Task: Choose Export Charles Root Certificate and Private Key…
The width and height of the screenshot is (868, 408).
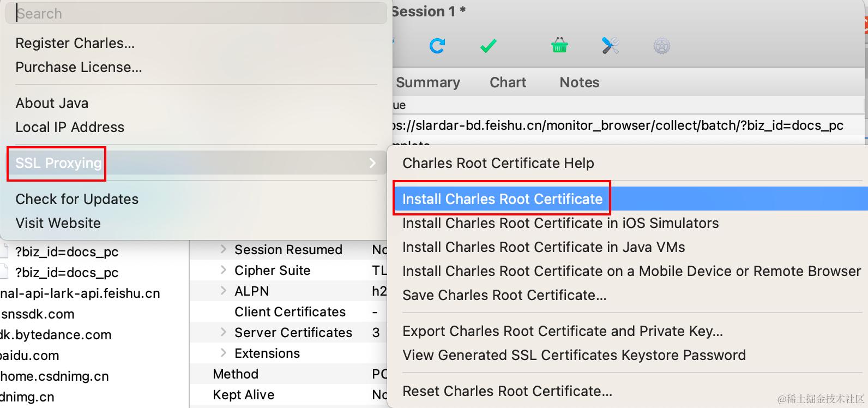Action: pyautogui.click(x=563, y=331)
